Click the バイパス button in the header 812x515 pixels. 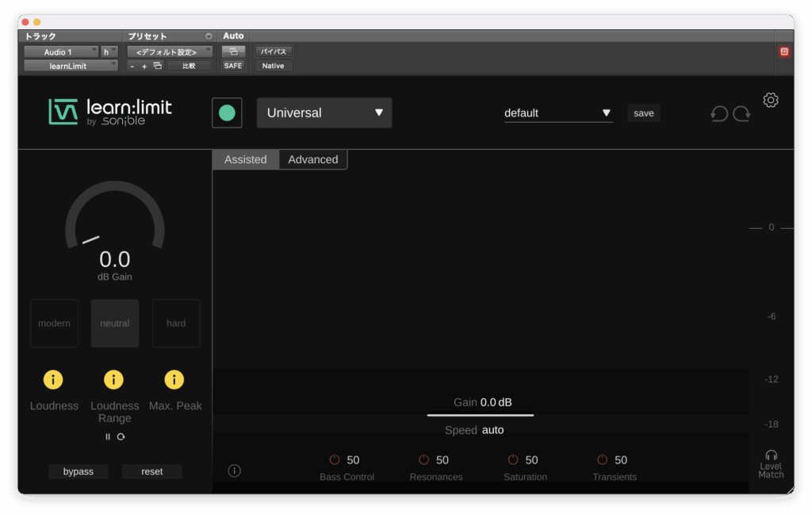click(x=274, y=51)
